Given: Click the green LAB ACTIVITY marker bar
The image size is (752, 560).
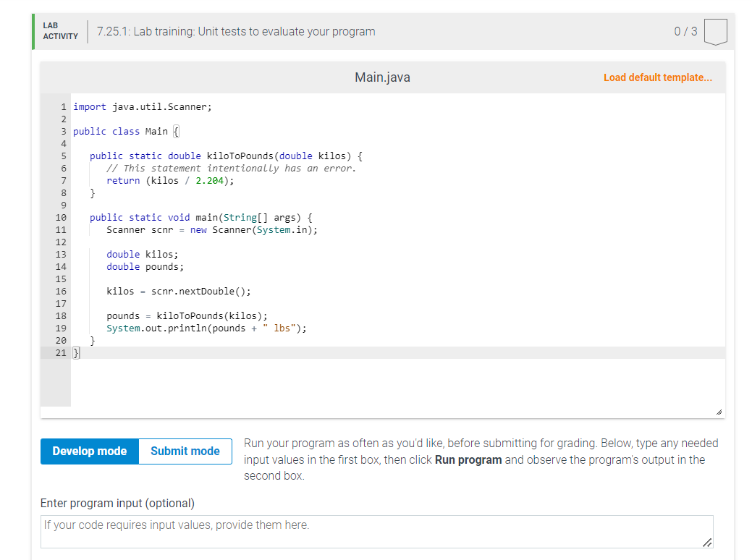Looking at the screenshot, I should click(x=32, y=31).
